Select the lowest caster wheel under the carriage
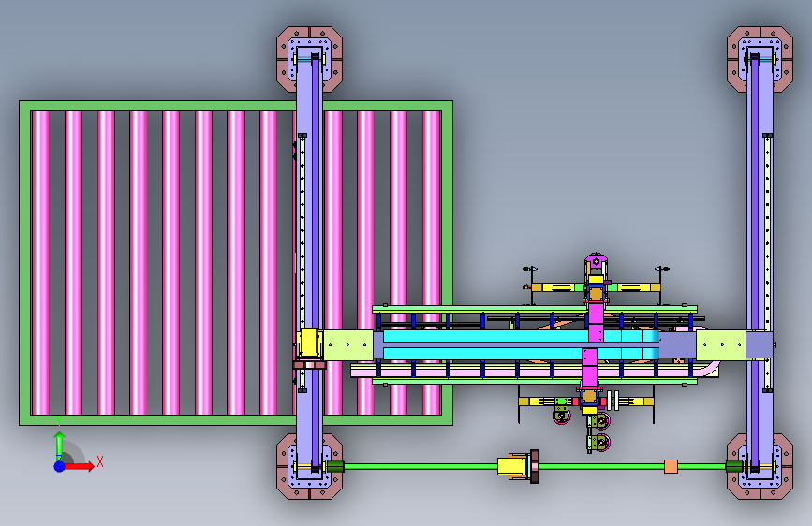The width and height of the screenshot is (812, 526). [599, 443]
